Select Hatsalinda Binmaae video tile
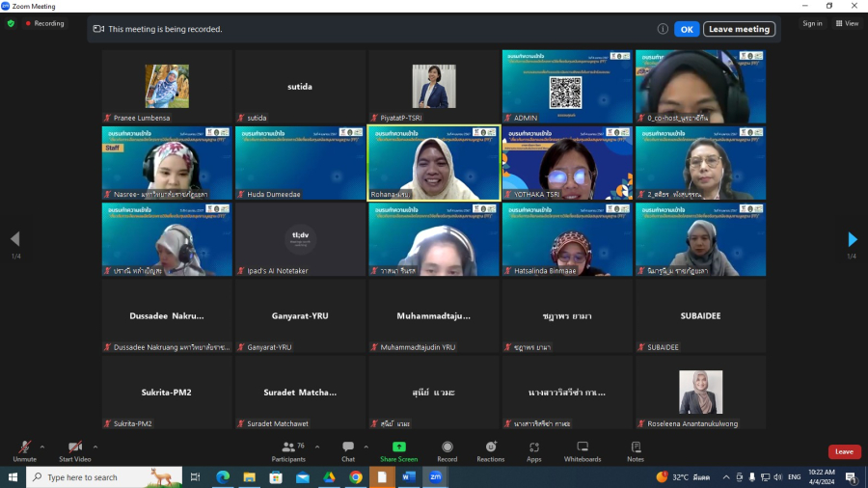 click(x=567, y=239)
